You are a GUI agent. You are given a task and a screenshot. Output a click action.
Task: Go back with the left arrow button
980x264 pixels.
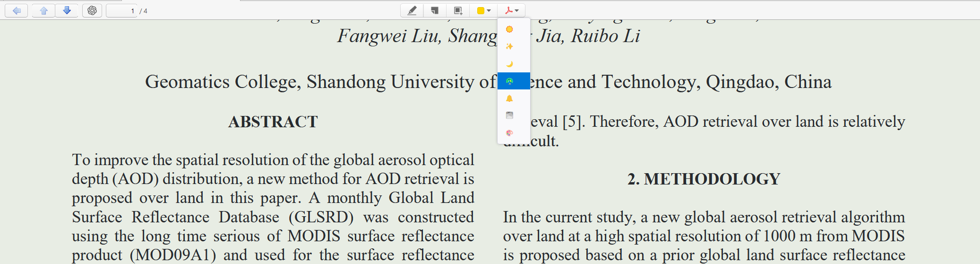coord(17,10)
